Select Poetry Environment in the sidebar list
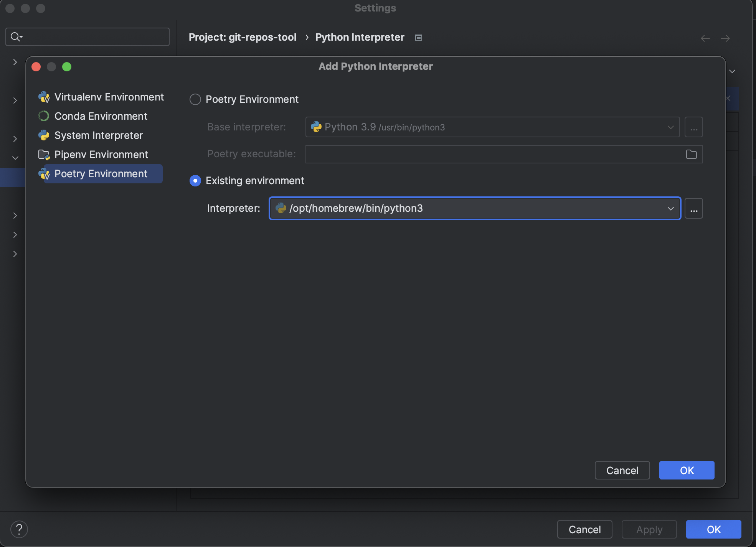Image resolution: width=756 pixels, height=547 pixels. click(101, 174)
